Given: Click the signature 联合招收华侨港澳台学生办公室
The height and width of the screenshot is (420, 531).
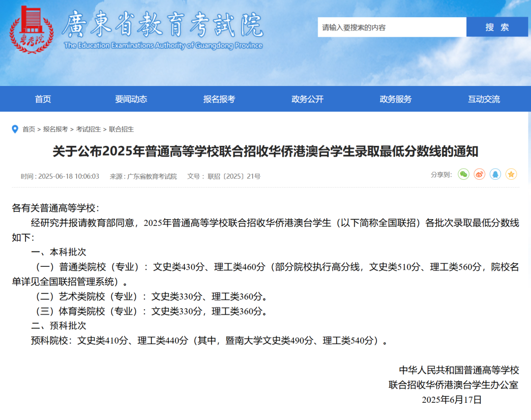Looking at the screenshot, I should [x=454, y=385].
